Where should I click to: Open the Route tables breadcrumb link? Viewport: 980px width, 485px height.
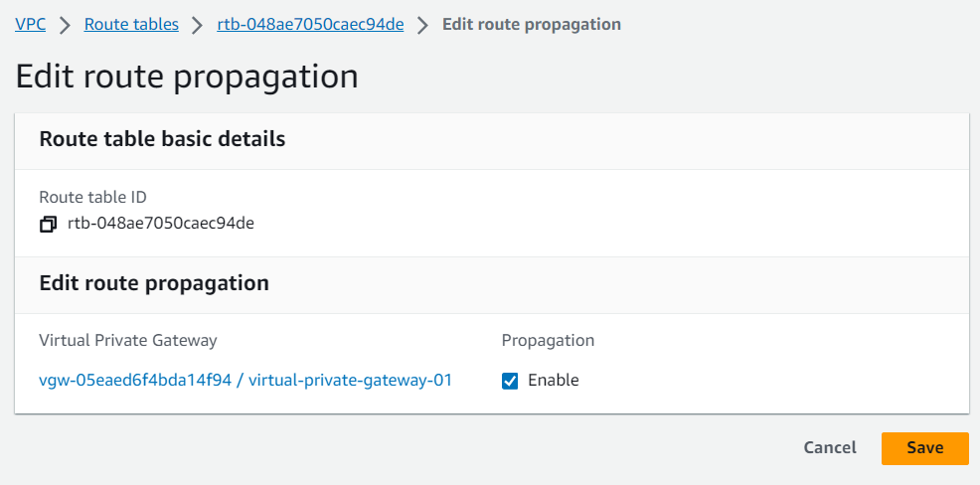click(131, 25)
